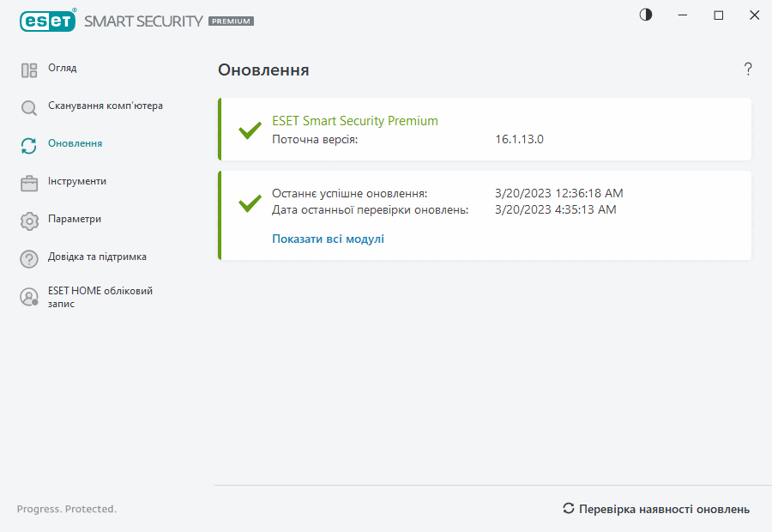
Task: Click the help and support question icon
Action: 29,259
